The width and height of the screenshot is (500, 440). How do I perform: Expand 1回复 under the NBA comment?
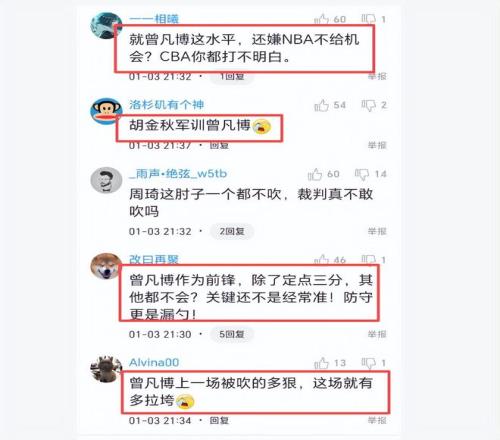point(232,77)
